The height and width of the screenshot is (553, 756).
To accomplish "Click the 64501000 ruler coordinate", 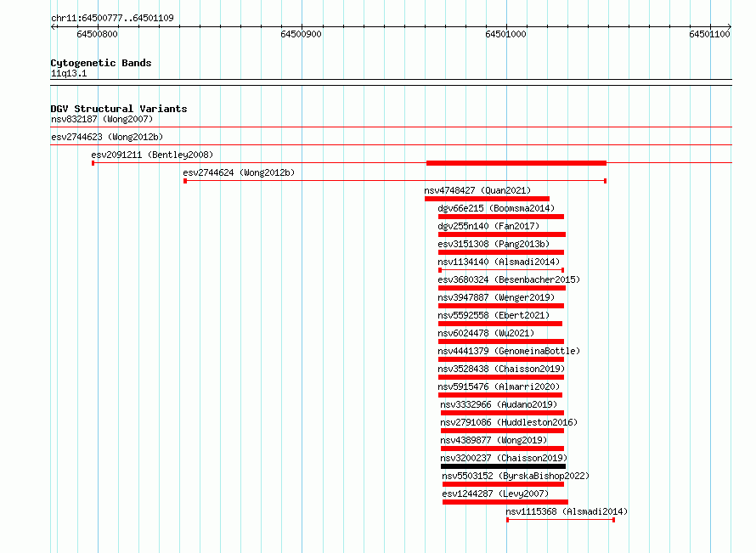I will point(505,34).
